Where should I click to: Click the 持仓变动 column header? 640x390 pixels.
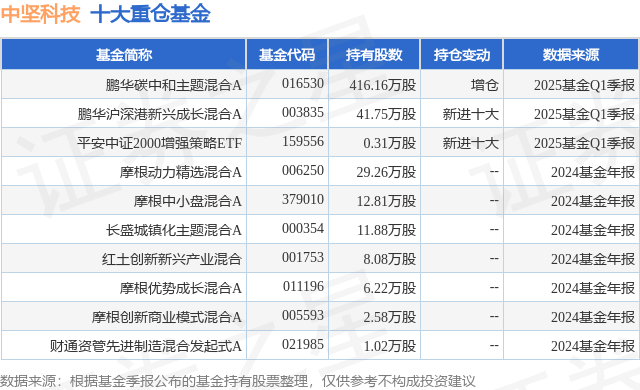462,55
